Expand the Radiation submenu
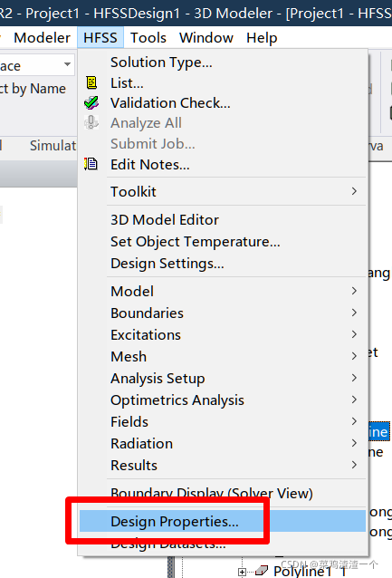 tap(223, 443)
